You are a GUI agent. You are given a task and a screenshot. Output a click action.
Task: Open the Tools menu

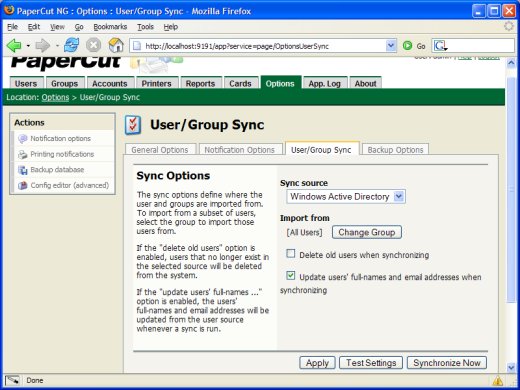click(145, 27)
